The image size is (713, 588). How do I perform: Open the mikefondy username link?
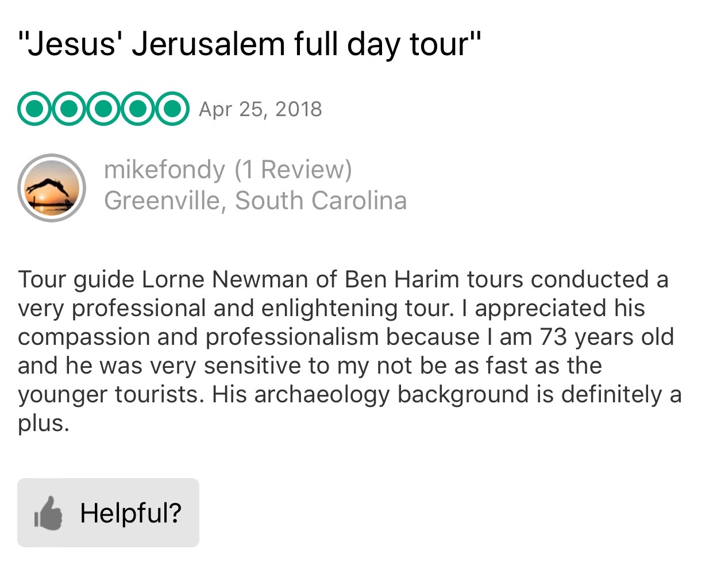[x=164, y=170]
